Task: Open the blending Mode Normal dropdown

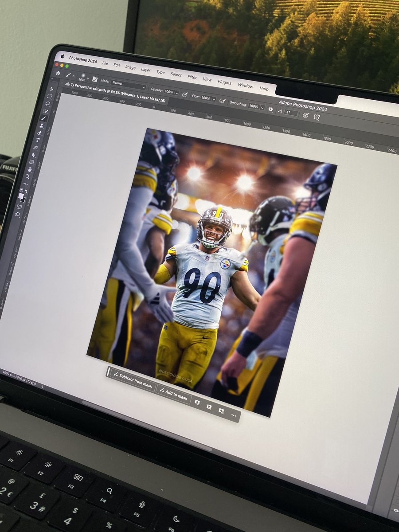Action: click(128, 85)
